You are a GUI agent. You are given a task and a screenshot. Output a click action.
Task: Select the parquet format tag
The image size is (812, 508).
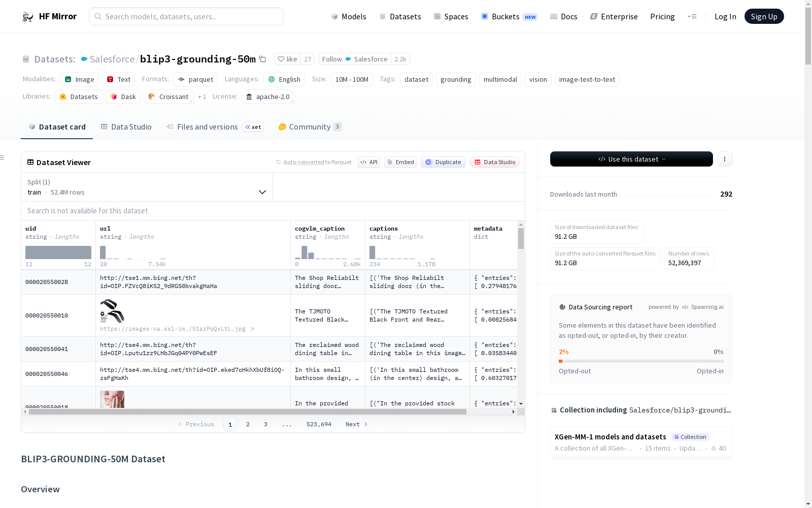195,79
